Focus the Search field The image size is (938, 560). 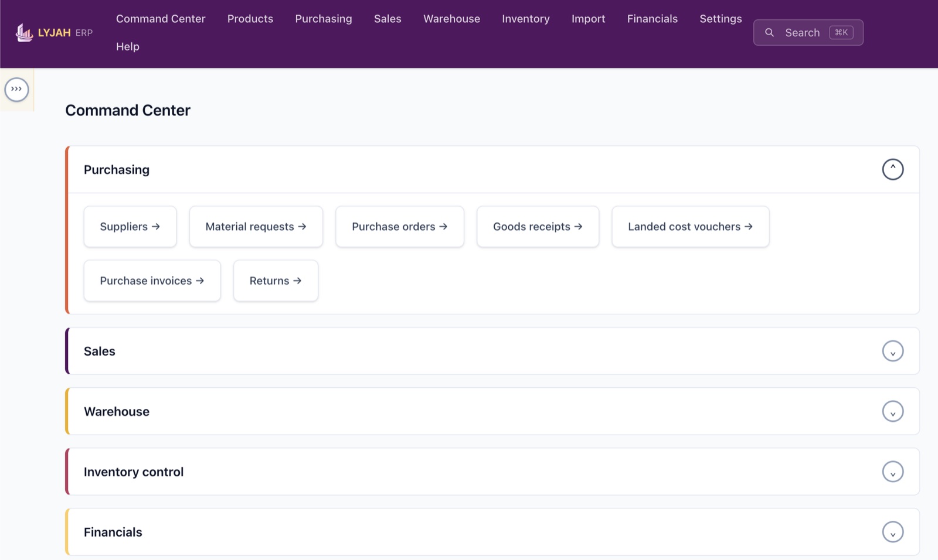click(x=808, y=33)
